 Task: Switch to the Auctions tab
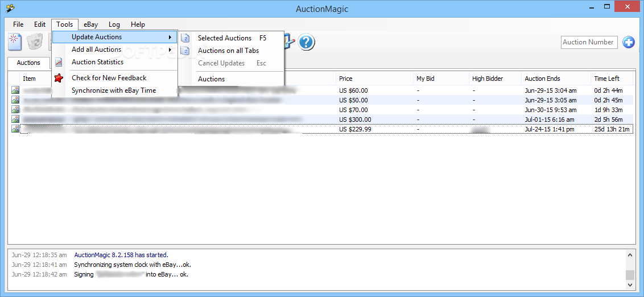28,63
